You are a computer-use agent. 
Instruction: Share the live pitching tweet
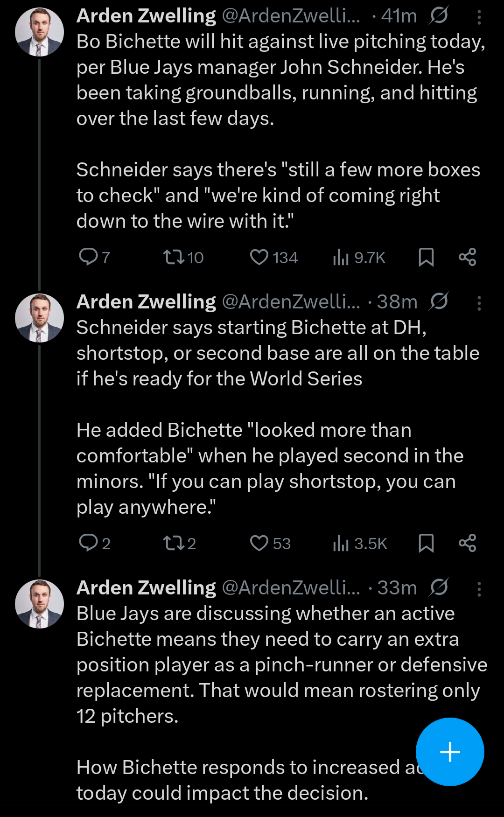(467, 257)
